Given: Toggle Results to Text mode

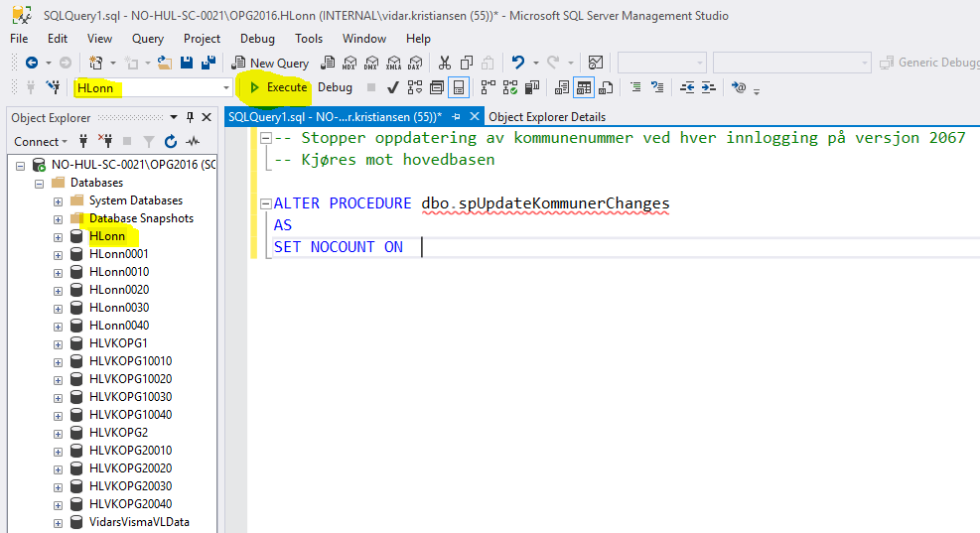Looking at the screenshot, I should (562, 87).
